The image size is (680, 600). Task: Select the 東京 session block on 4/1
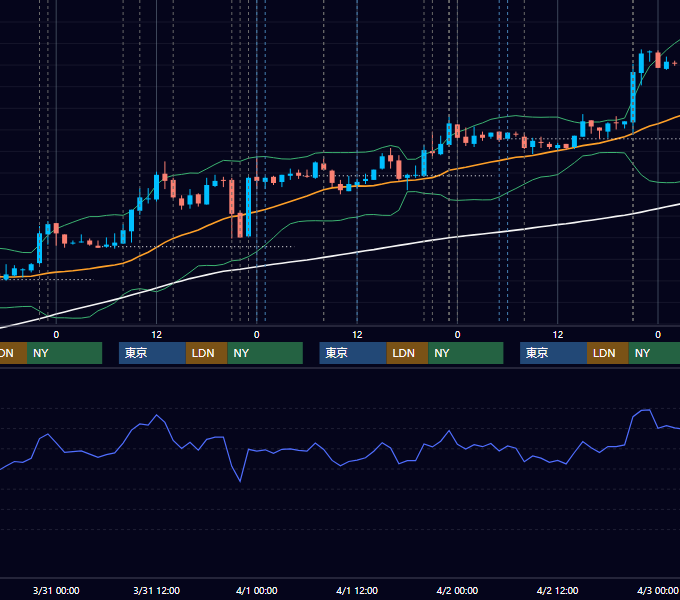tap(353, 353)
